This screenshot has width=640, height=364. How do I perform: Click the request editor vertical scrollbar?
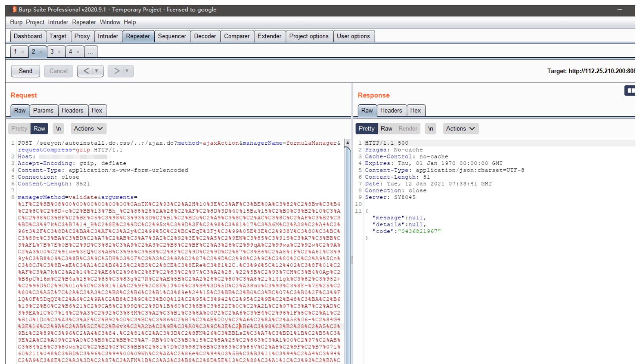pos(348,237)
